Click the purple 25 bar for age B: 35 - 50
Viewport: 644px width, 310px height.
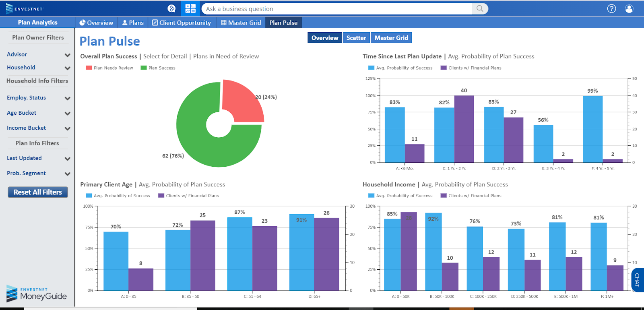(203, 256)
